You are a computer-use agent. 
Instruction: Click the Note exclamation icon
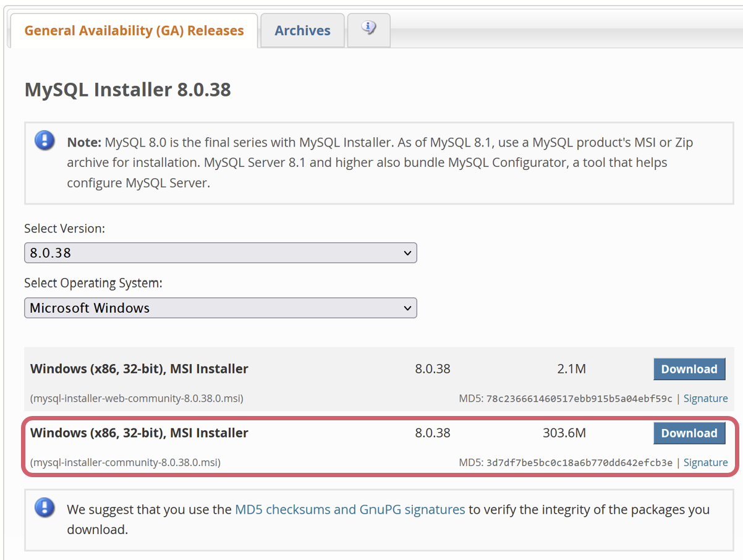pyautogui.click(x=45, y=140)
